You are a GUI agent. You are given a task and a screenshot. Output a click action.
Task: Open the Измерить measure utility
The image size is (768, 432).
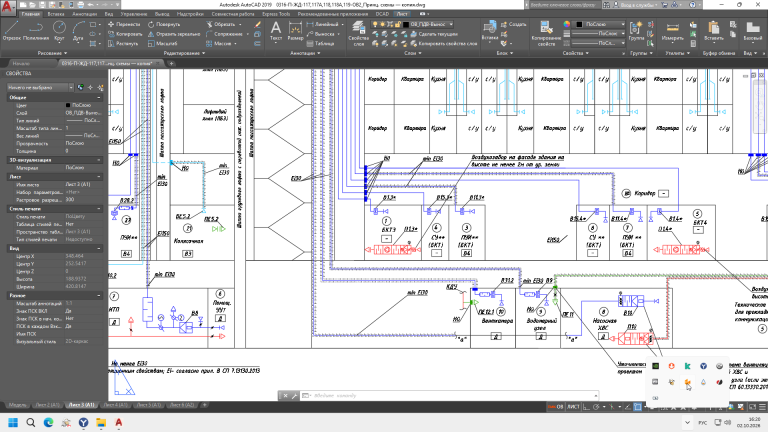(672, 30)
